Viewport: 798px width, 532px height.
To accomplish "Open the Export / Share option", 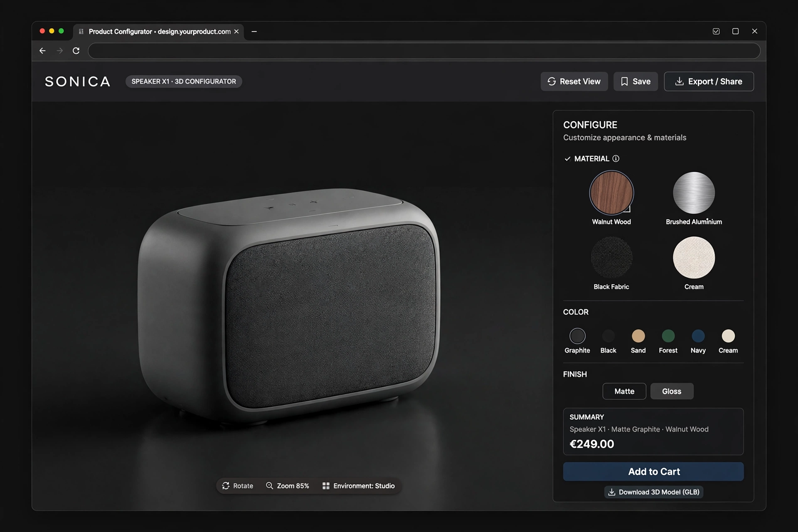I will pyautogui.click(x=709, y=81).
